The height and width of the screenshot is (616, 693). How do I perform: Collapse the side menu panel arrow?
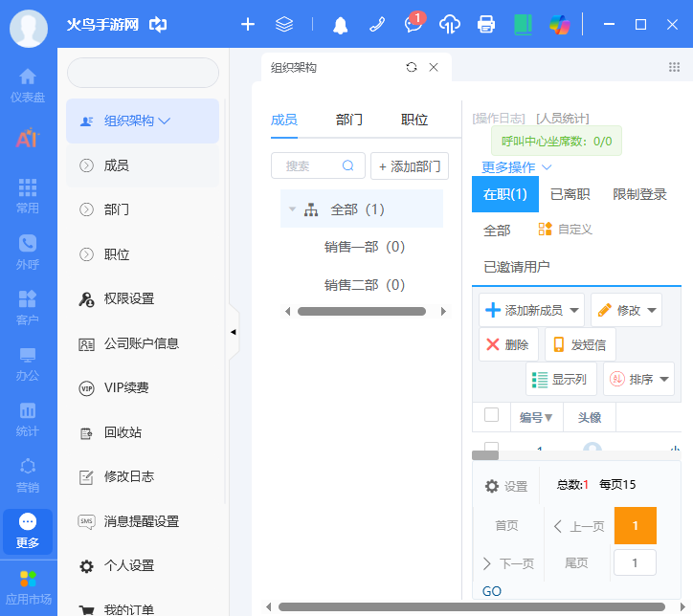(234, 332)
